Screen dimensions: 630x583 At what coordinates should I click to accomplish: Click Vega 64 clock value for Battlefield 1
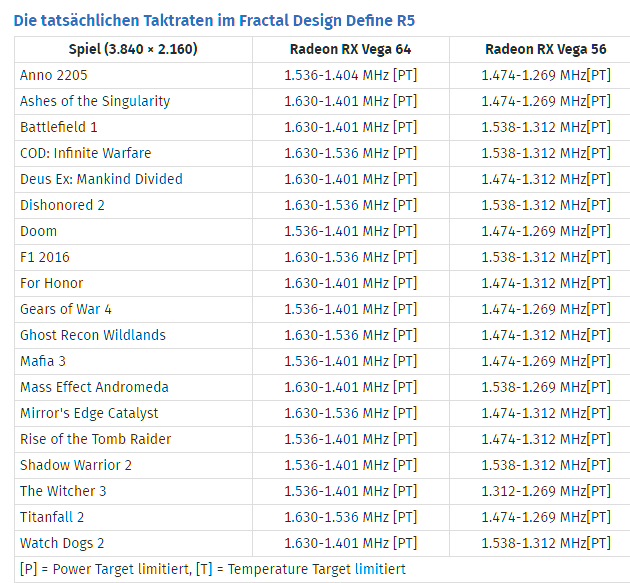click(350, 127)
